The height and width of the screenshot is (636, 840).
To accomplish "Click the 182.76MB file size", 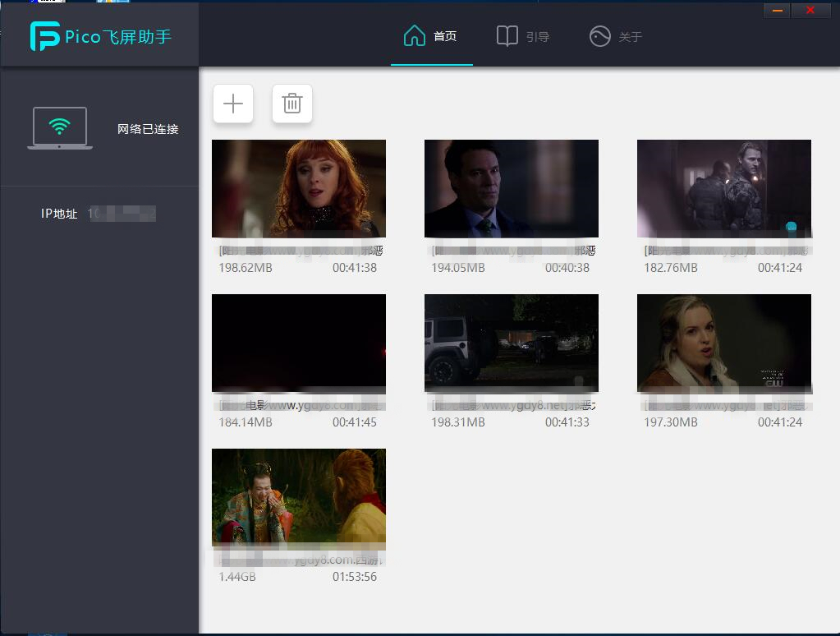I will click(671, 268).
